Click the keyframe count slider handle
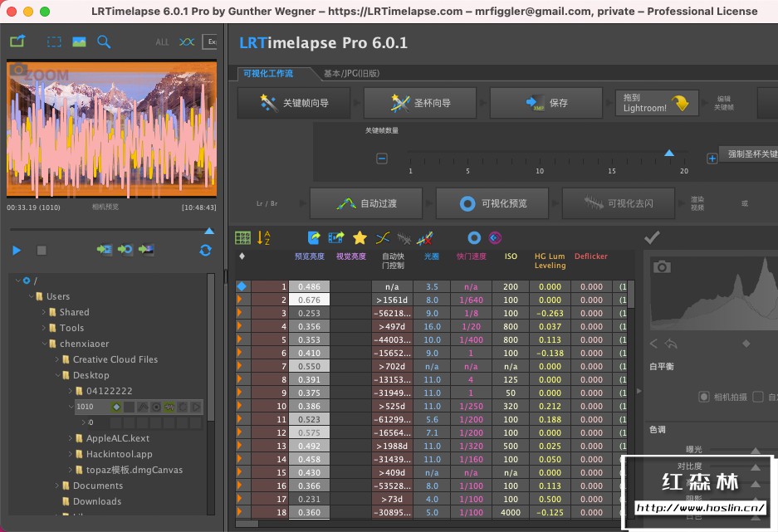Image resolution: width=778 pixels, height=532 pixels. pyautogui.click(x=669, y=154)
